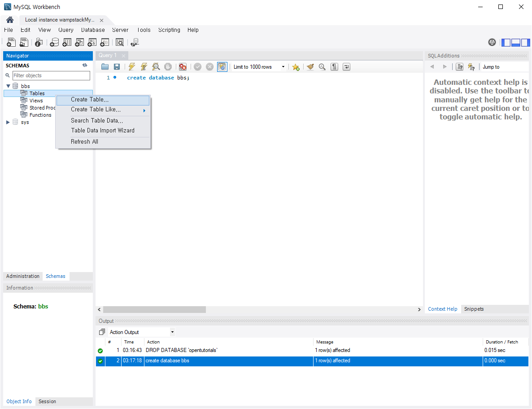Image resolution: width=532 pixels, height=409 pixels.
Task: Switch to the Administration tab
Action: click(23, 276)
